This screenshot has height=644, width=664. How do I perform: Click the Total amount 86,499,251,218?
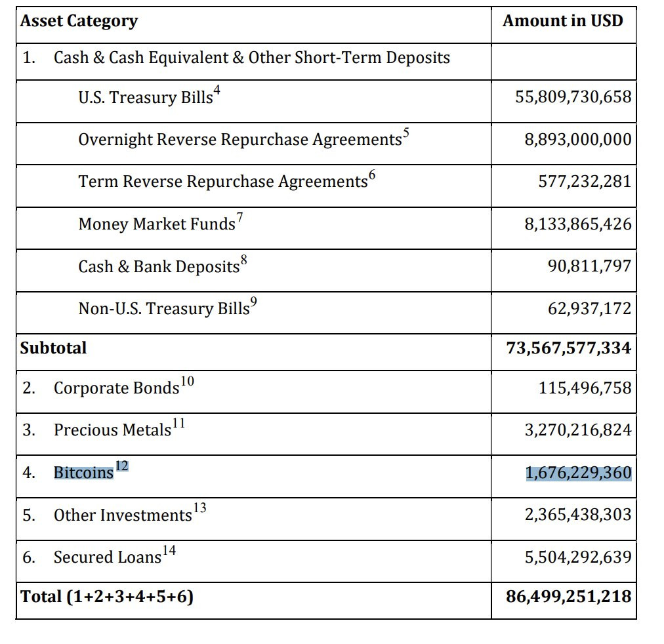tap(569, 597)
